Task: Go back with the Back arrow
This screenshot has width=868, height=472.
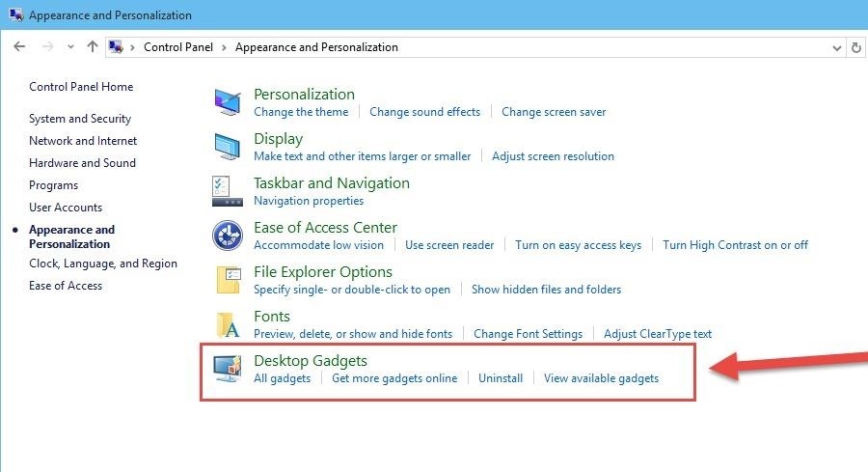Action: [19, 46]
